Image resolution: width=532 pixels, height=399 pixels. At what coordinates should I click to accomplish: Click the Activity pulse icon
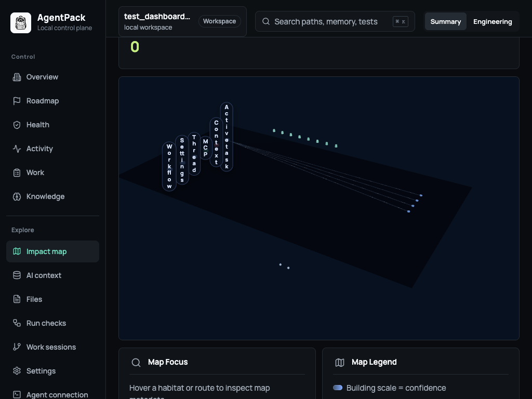pyautogui.click(x=17, y=149)
